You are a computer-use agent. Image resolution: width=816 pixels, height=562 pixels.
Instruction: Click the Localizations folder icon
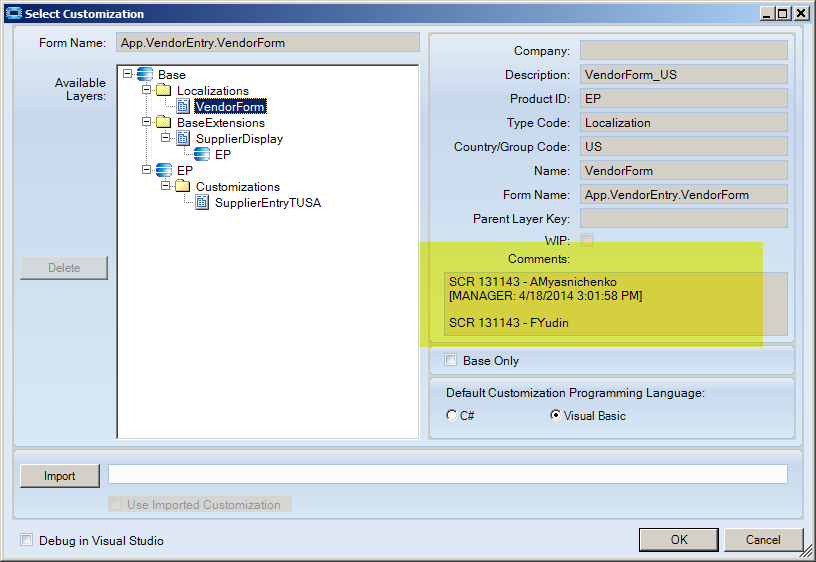point(163,90)
